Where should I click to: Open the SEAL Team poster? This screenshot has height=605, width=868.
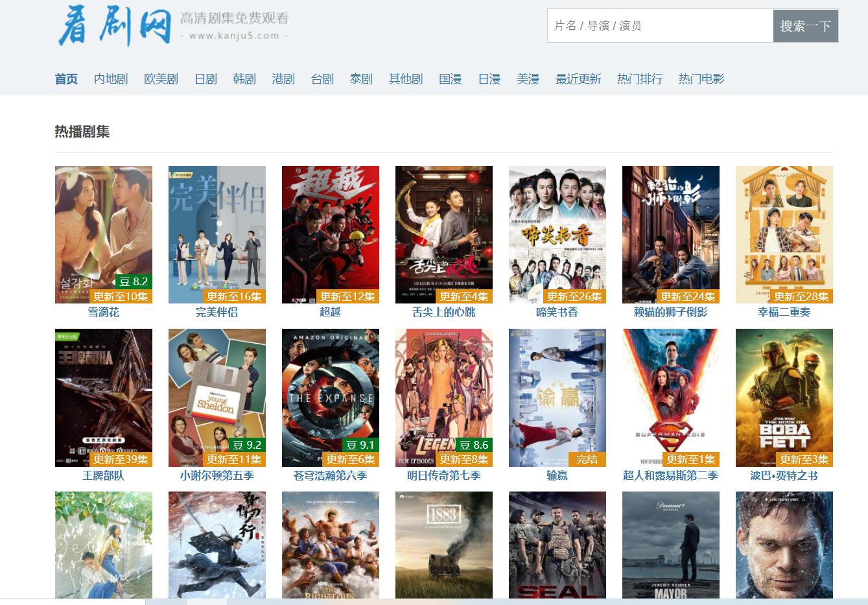click(x=557, y=545)
